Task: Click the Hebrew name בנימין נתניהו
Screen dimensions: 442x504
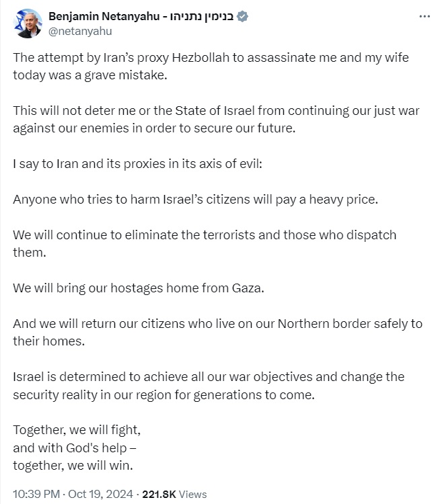Action: coord(203,16)
